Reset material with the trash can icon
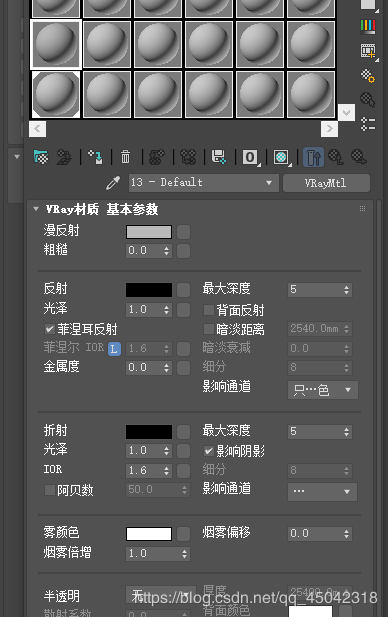388x617 pixels. (x=126, y=157)
